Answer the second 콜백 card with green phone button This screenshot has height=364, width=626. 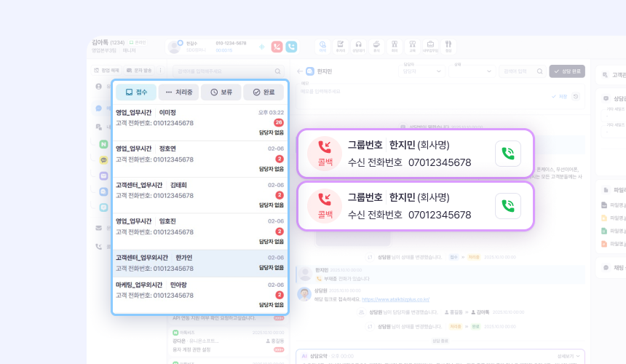click(x=508, y=206)
